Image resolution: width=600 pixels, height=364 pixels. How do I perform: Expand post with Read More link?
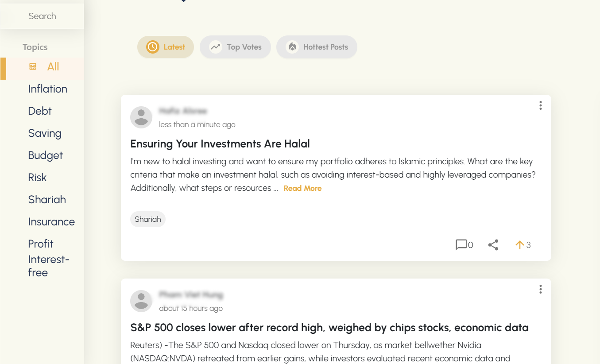302,188
